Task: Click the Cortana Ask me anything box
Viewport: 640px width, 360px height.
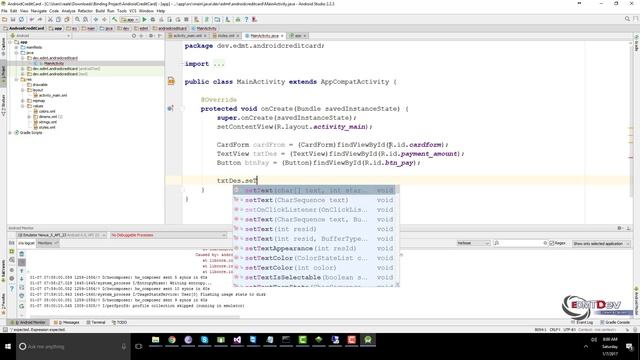Action: 73,347
